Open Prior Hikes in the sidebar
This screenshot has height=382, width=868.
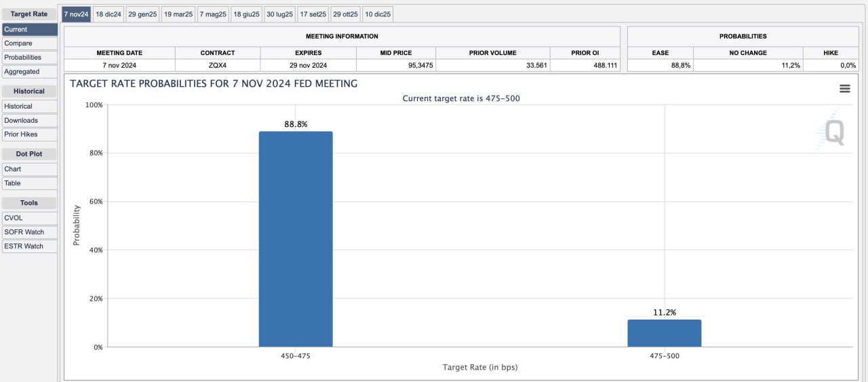pyautogui.click(x=29, y=134)
